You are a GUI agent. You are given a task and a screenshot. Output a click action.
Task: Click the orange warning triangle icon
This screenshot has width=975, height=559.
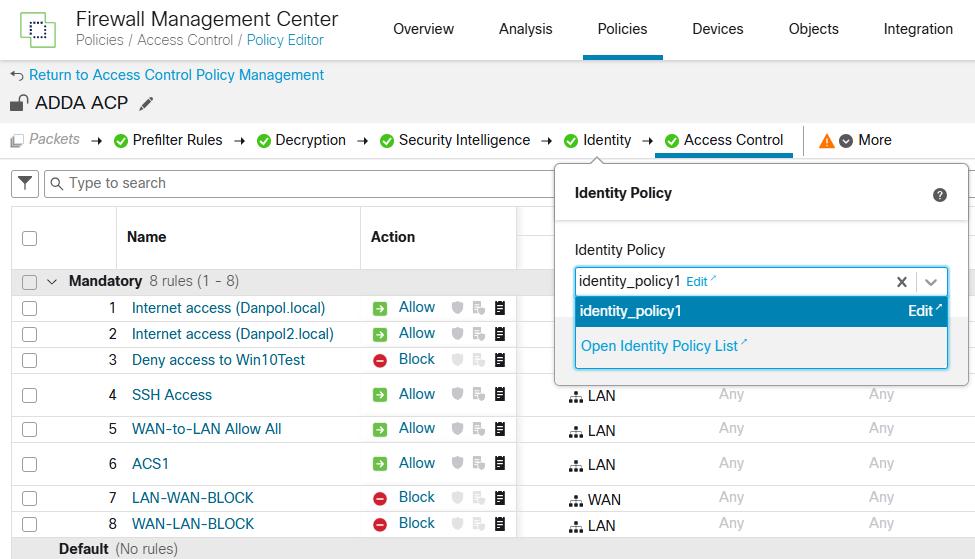pos(826,141)
